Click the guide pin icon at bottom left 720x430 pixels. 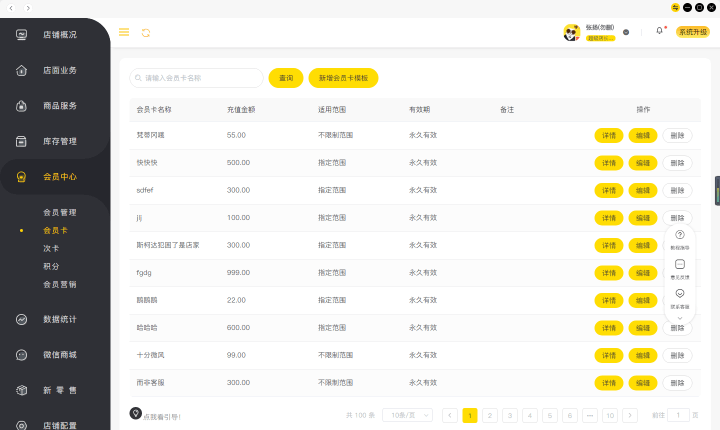[x=136, y=413]
